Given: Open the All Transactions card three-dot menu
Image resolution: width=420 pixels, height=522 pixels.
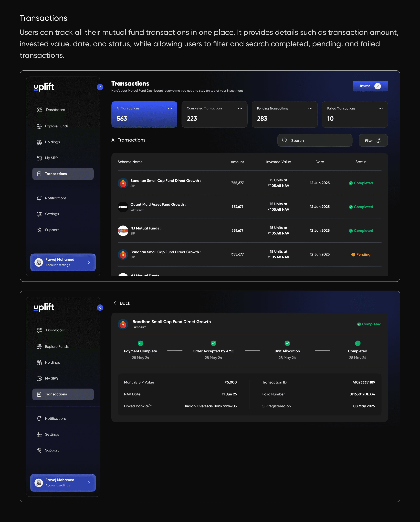Looking at the screenshot, I should point(170,109).
